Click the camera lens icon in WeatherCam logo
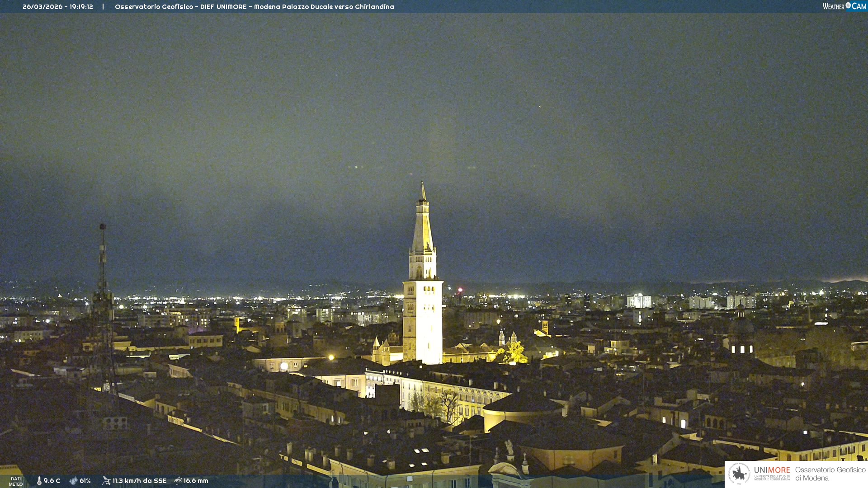 click(848, 5)
